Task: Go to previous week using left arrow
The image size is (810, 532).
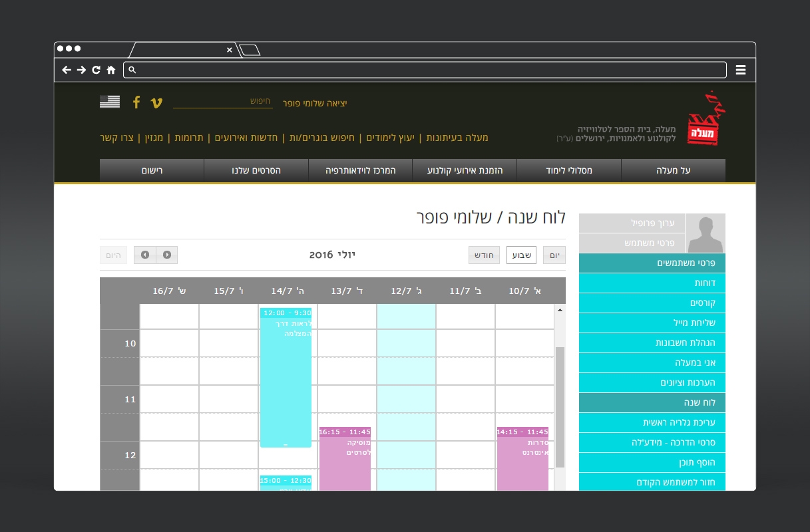Action: [145, 255]
